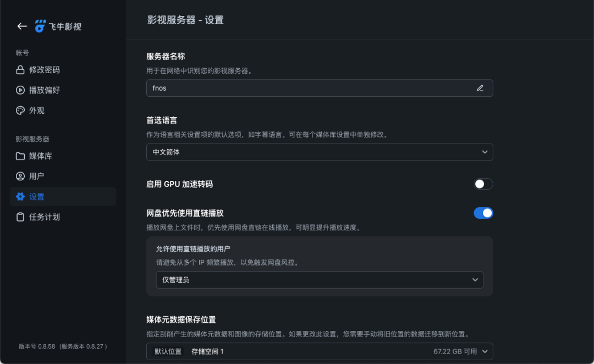The image size is (594, 364).
Task: Click the clipboard icon beside 任务计划
Action: click(19, 217)
